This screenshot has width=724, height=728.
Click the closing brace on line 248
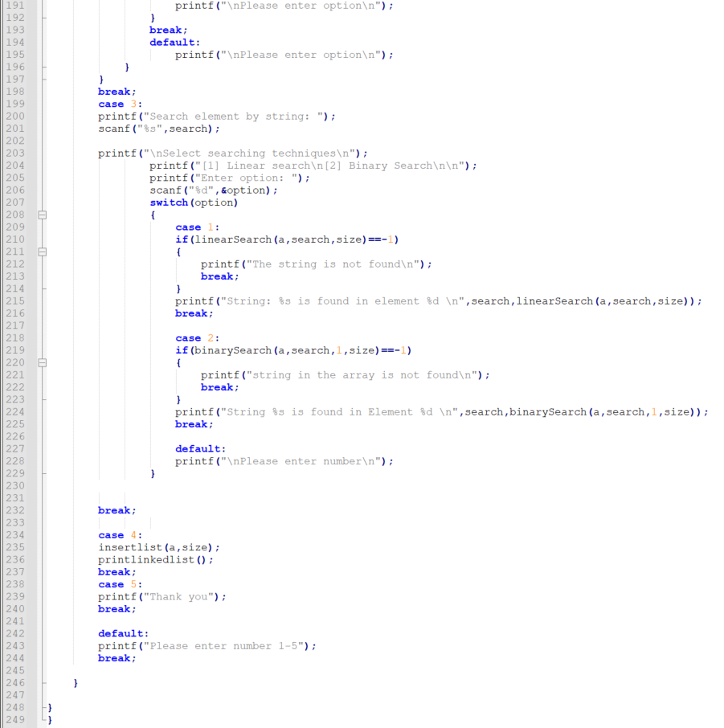click(48, 707)
